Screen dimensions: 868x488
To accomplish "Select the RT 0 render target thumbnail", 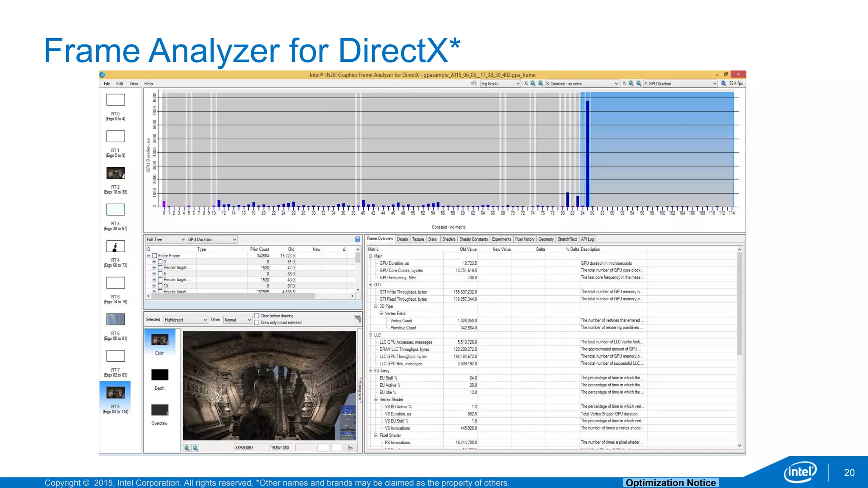I will [x=115, y=100].
